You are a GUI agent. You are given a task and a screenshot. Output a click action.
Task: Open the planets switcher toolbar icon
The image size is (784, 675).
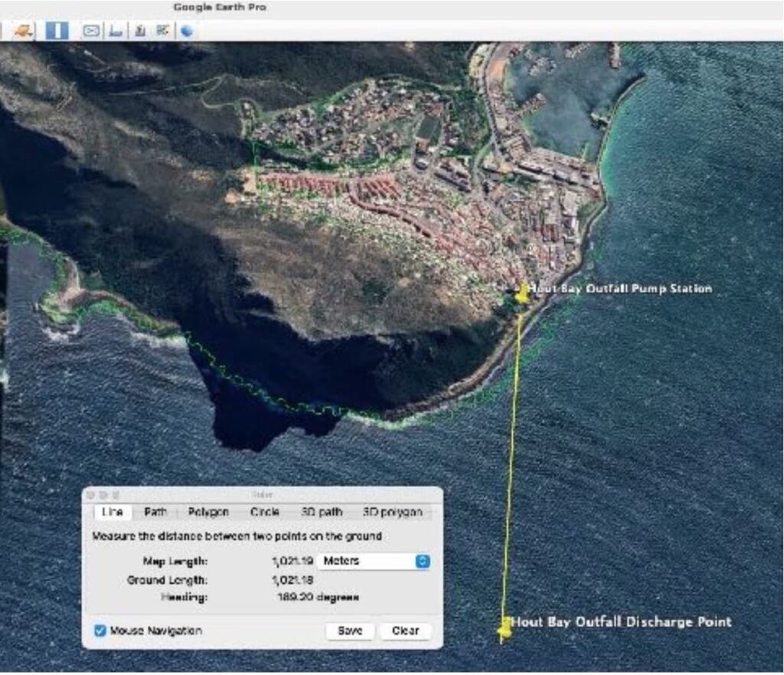point(24,31)
